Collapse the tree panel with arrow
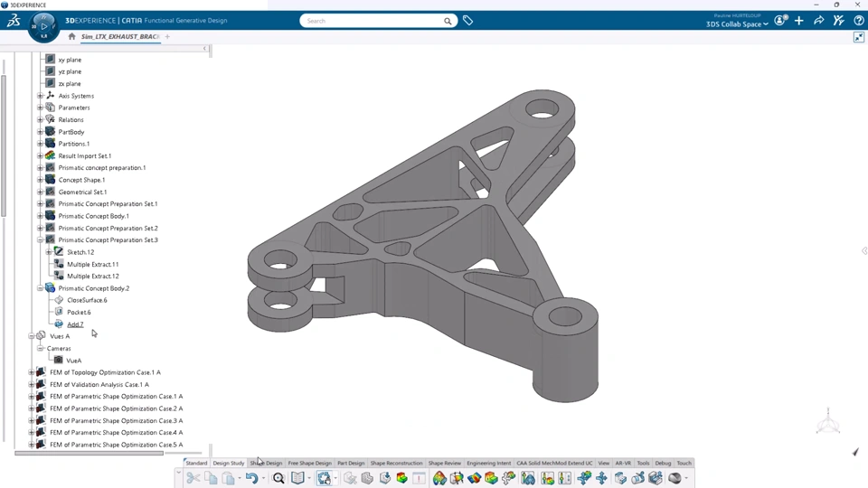The height and width of the screenshot is (488, 868). tap(205, 49)
